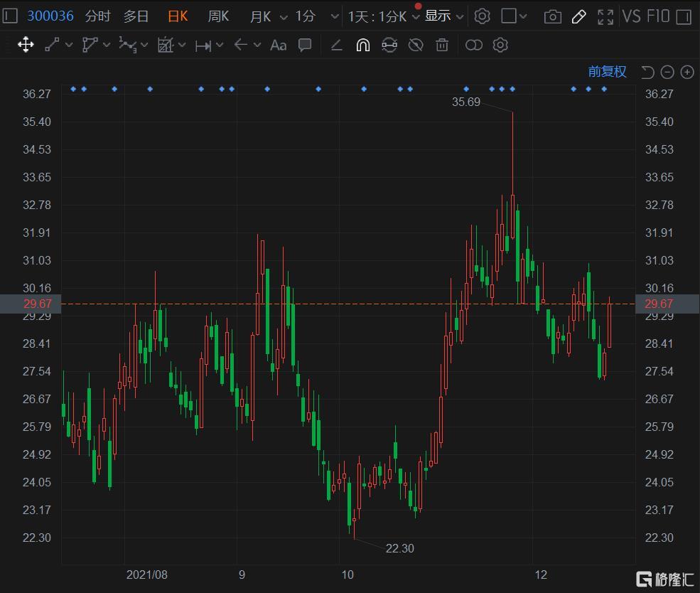Zoom in chart with plus button
This screenshot has height=593, width=700.
tap(687, 72)
